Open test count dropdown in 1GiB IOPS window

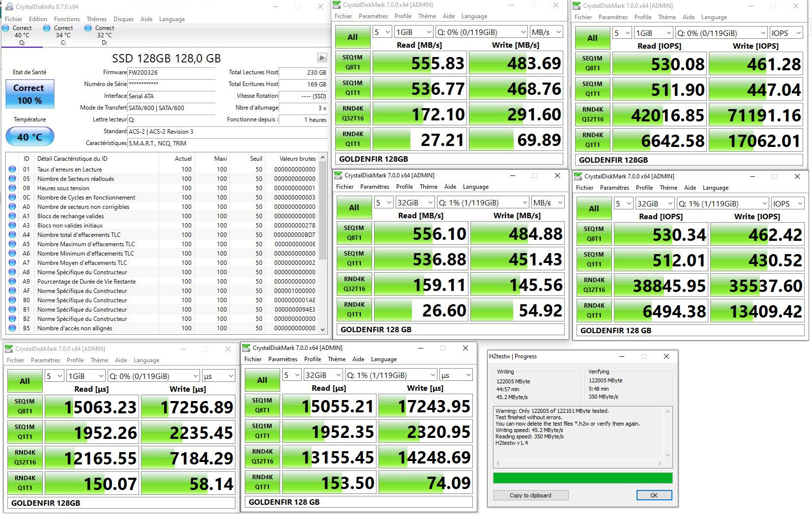coord(622,33)
